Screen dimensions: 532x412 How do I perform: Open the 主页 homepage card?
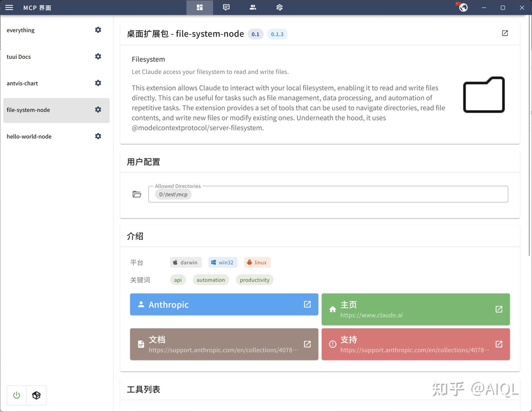coord(416,309)
